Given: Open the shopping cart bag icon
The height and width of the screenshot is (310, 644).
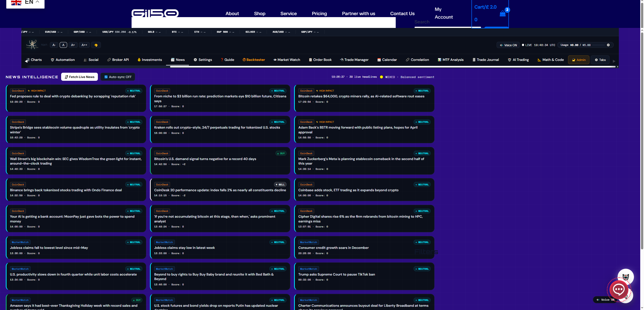Looking at the screenshot, I should click(502, 14).
